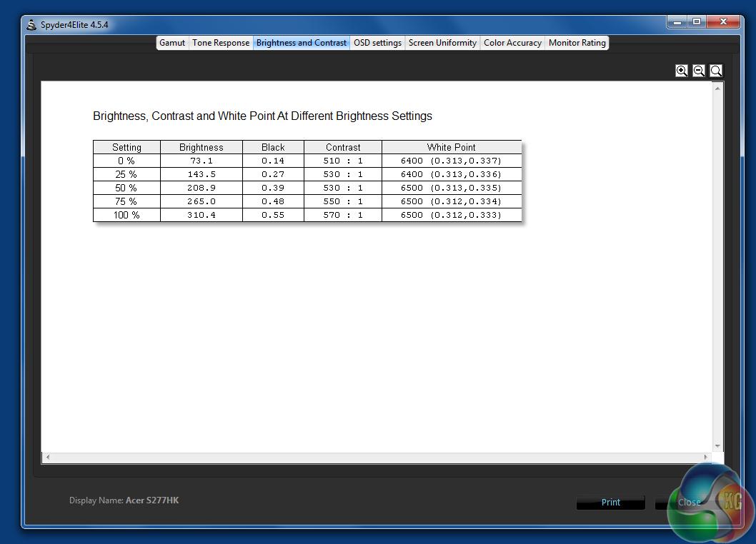Click the Black column header

point(273,148)
